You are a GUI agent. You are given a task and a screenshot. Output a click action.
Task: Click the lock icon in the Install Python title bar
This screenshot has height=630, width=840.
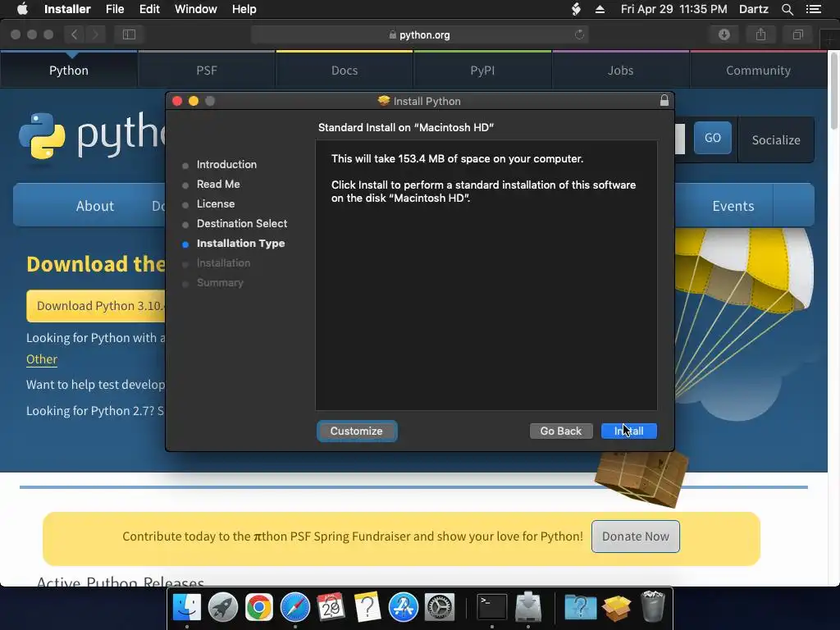[x=664, y=100]
